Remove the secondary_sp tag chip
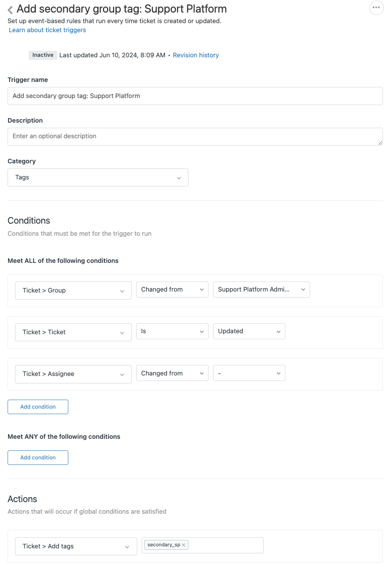This screenshot has height=573, width=392. 184,545
